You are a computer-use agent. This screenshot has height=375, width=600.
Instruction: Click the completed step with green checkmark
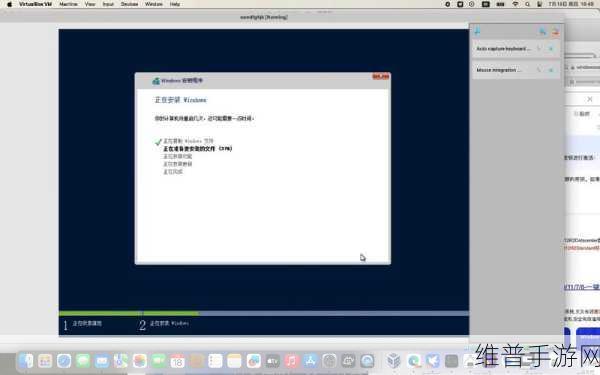click(188, 141)
